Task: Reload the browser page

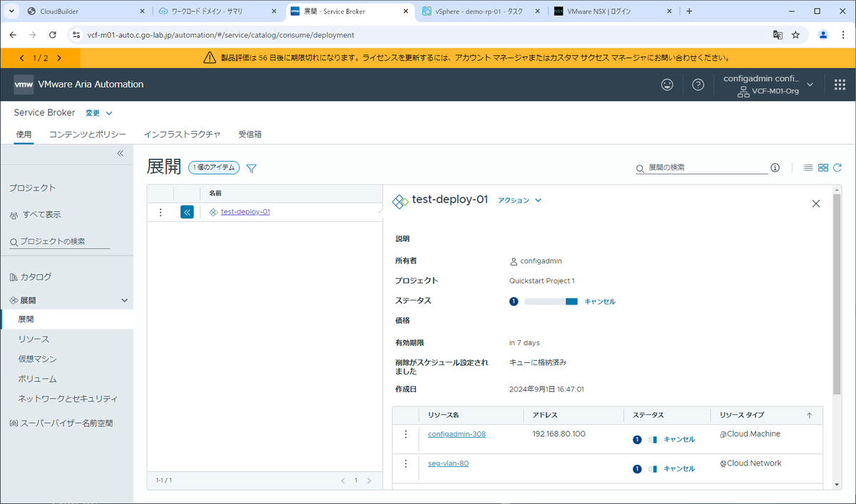Action: 52,34
